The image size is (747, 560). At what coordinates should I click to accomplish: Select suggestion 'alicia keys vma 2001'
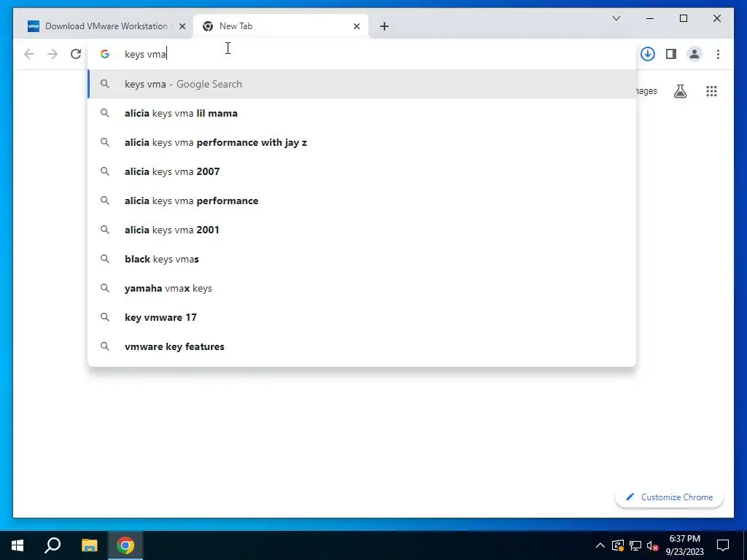pyautogui.click(x=362, y=230)
